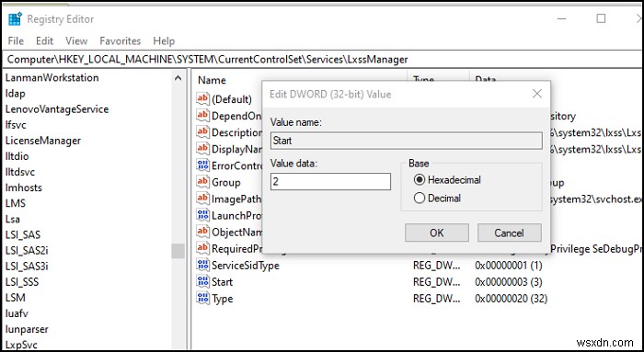Confirm the DWORD edit with OK
This screenshot has width=644, height=352.
437,233
